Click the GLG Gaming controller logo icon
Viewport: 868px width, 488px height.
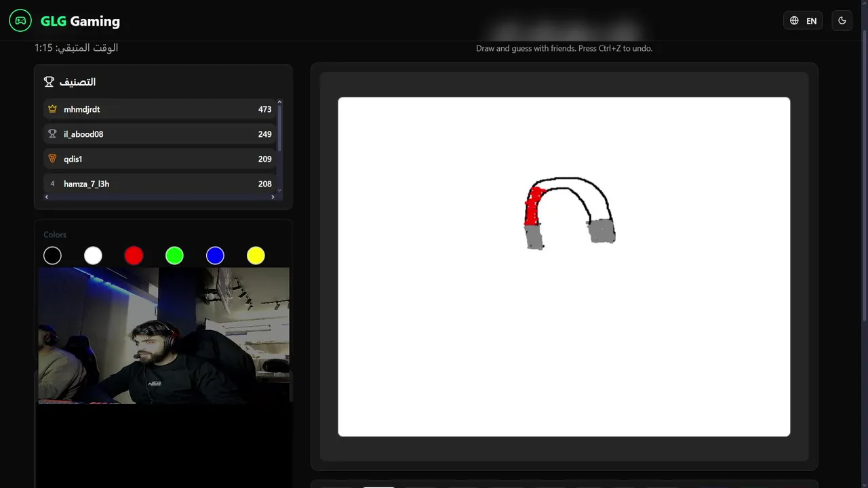20,21
